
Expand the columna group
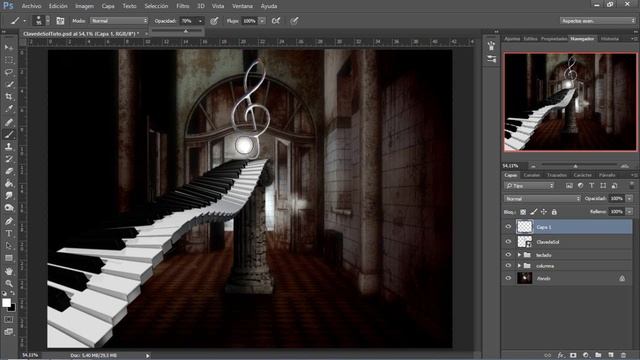click(519, 266)
